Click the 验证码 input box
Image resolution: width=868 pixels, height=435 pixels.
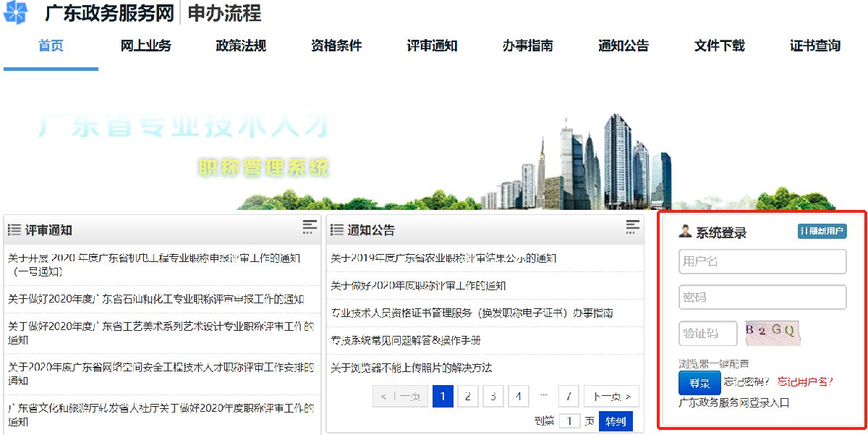(707, 334)
